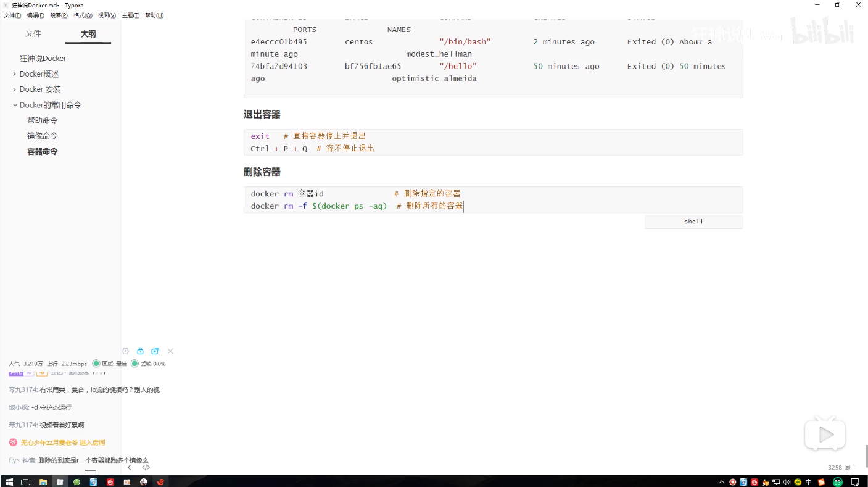
Task: Click the container name optimistic_almeida
Action: click(x=434, y=78)
